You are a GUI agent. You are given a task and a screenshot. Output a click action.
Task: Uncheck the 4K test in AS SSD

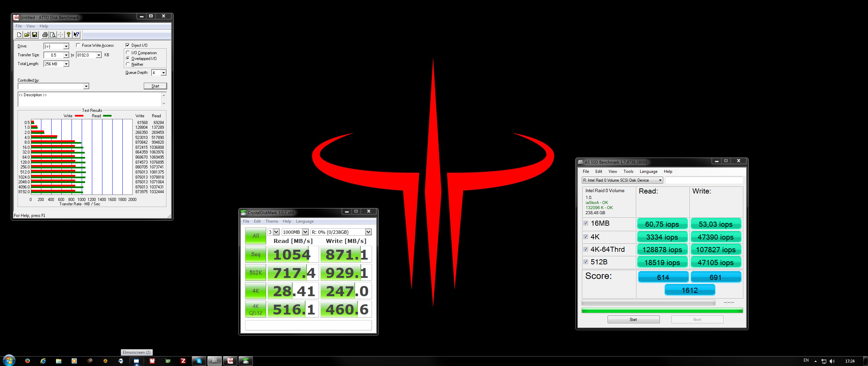coord(586,237)
